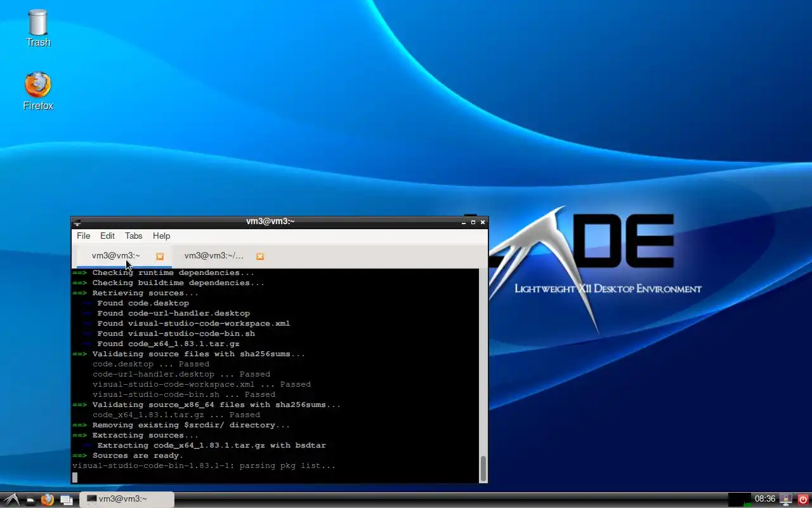
Task: Click the show desktop taskbar icon
Action: tap(66, 500)
